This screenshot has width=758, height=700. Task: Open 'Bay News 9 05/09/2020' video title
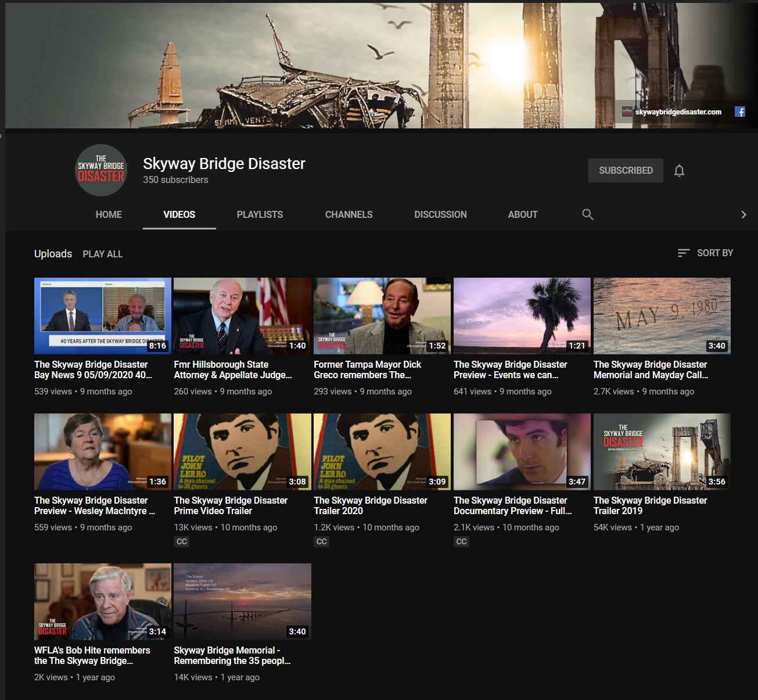pyautogui.click(x=93, y=369)
